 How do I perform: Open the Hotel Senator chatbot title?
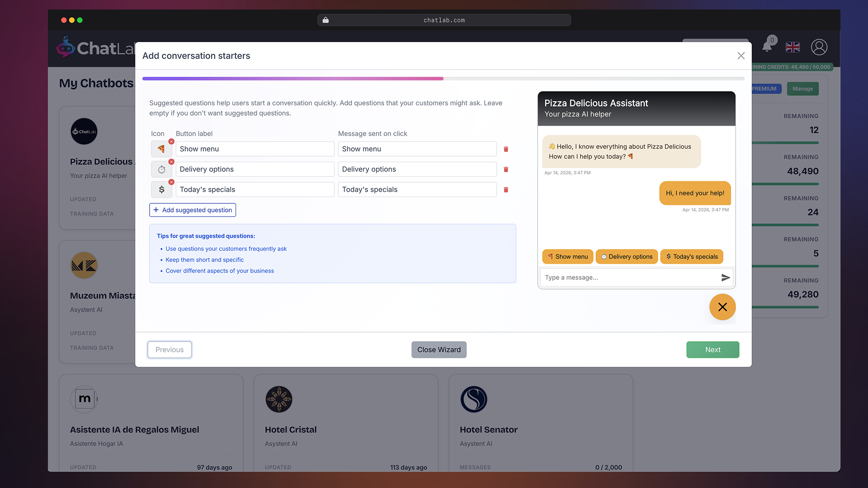click(x=489, y=430)
